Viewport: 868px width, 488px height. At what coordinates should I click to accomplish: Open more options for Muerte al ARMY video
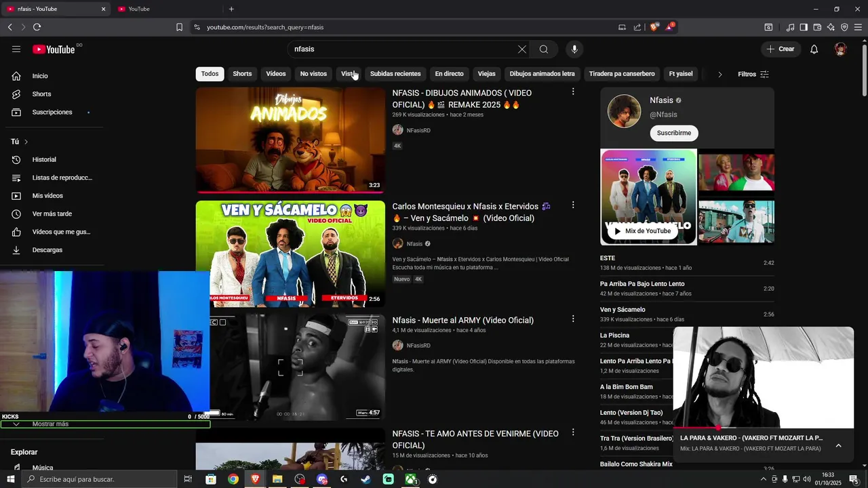[x=573, y=319]
